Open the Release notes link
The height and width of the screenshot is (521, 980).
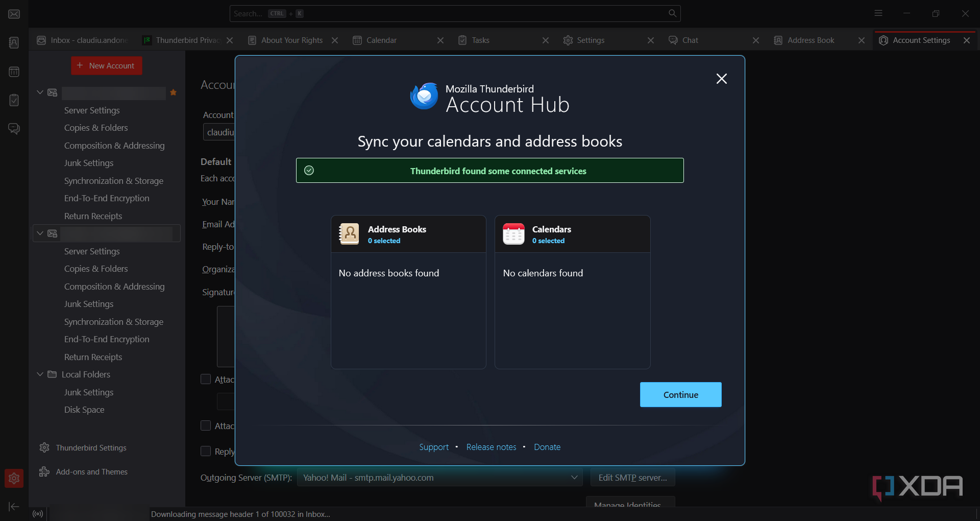(x=491, y=447)
